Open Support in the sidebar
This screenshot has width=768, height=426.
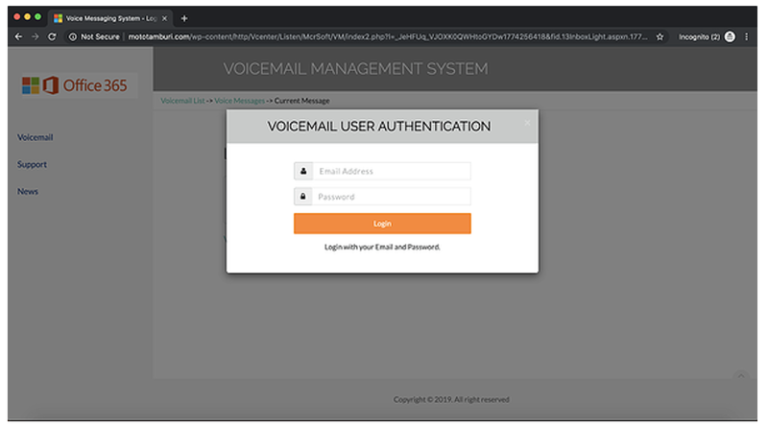tap(32, 165)
